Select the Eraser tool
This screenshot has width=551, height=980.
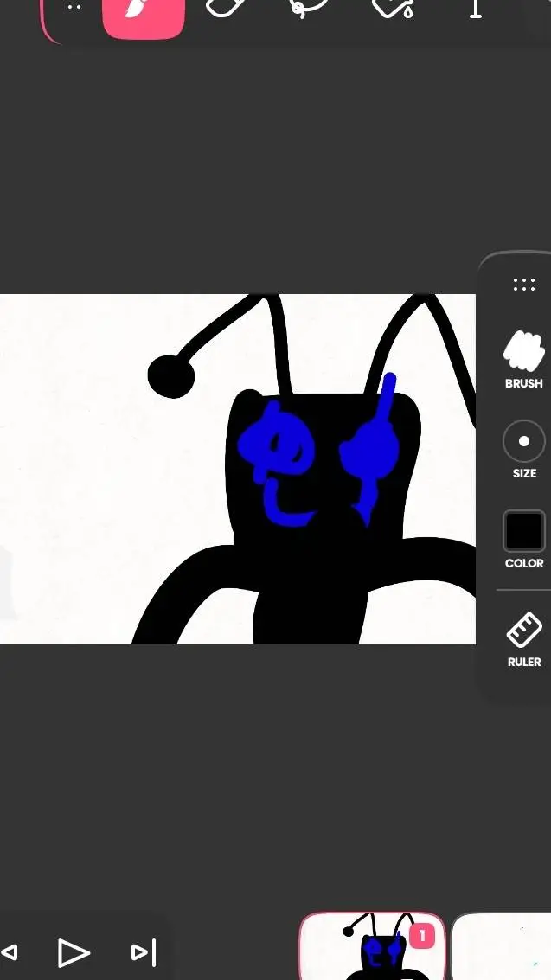[x=226, y=9]
